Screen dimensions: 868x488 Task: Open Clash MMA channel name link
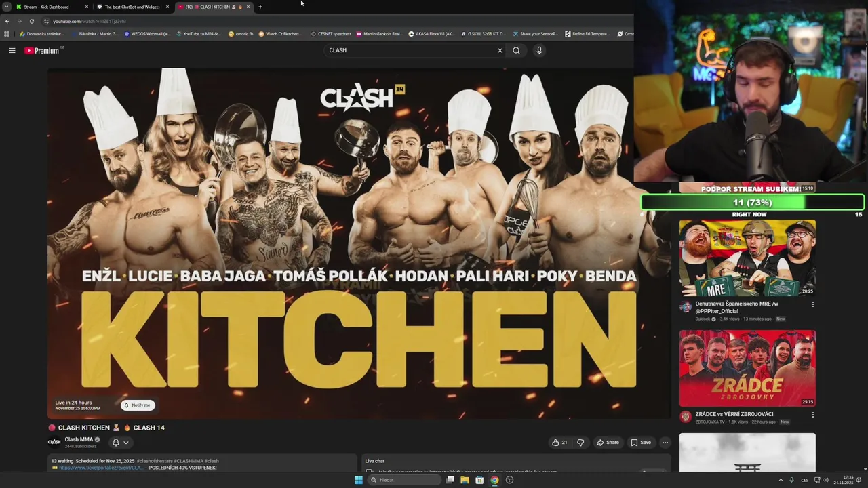79,439
